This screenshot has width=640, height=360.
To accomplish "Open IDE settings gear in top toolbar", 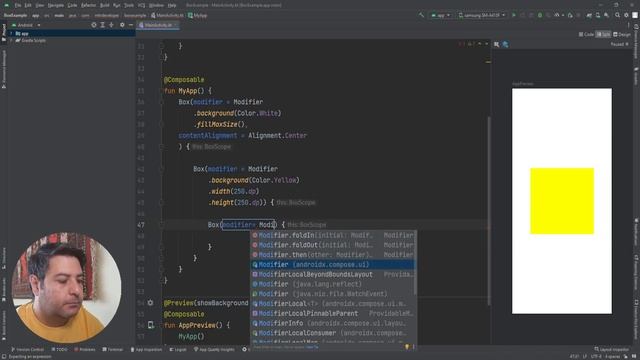I will 626,15.
